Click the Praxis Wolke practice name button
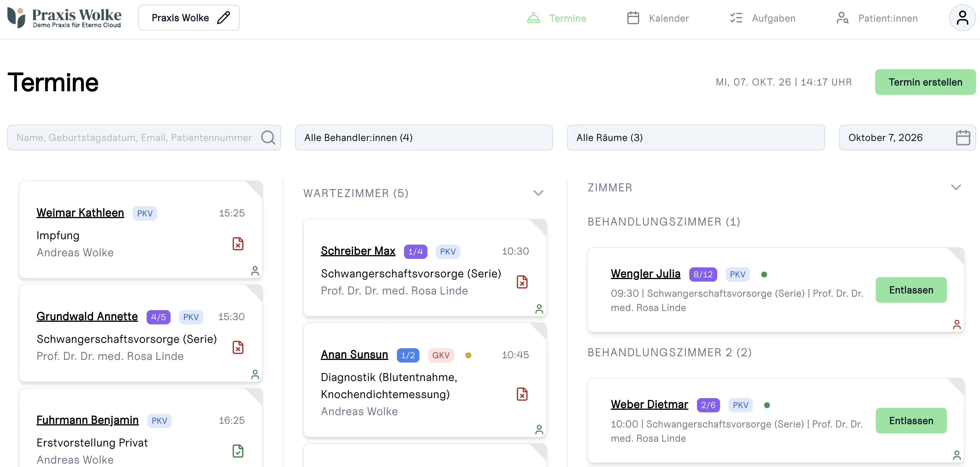Image resolution: width=980 pixels, height=467 pixels. 189,17
